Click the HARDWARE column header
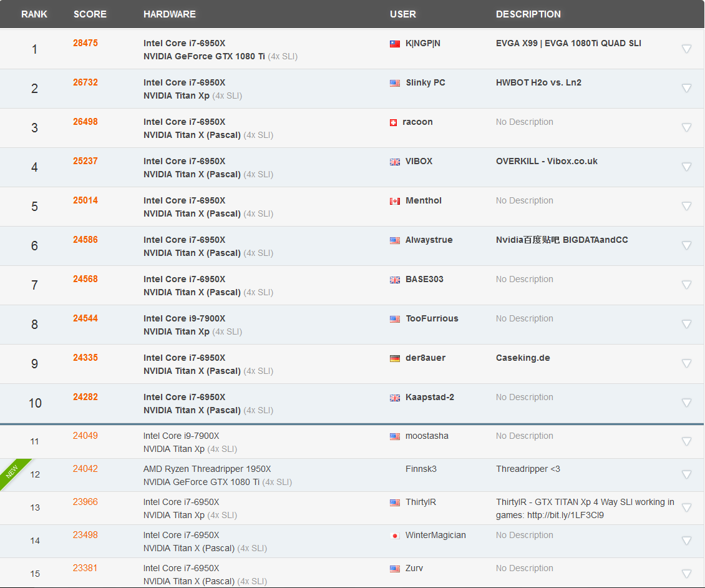Image resolution: width=705 pixels, height=588 pixels. (170, 14)
